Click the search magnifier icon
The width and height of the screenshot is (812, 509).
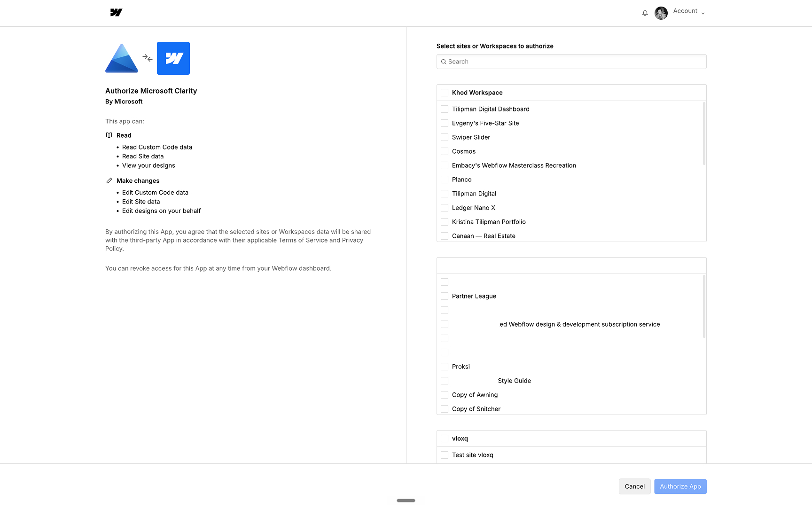(x=444, y=62)
